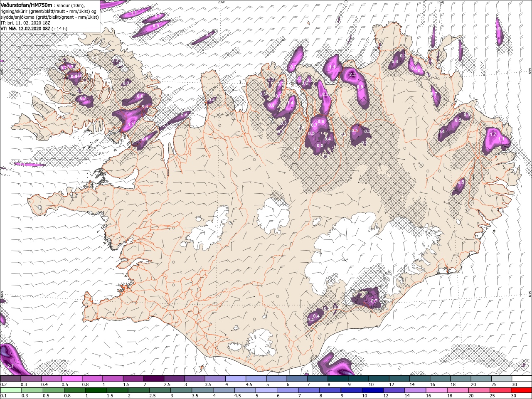Pick upper legend swatch starting at 6
Viewport: 532px width, 399px height.
(296, 379)
